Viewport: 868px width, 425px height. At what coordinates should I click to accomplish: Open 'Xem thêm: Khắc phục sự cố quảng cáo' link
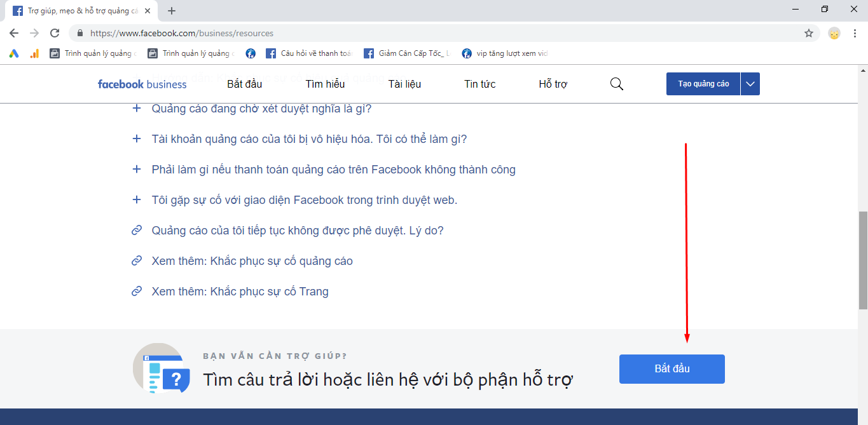[252, 261]
